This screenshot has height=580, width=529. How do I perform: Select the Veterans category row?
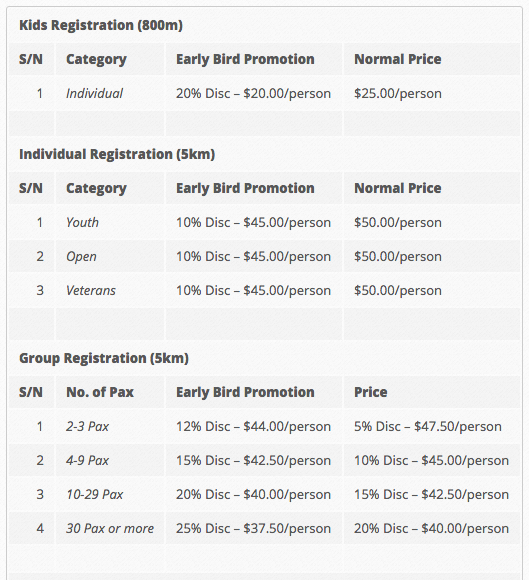point(264,290)
